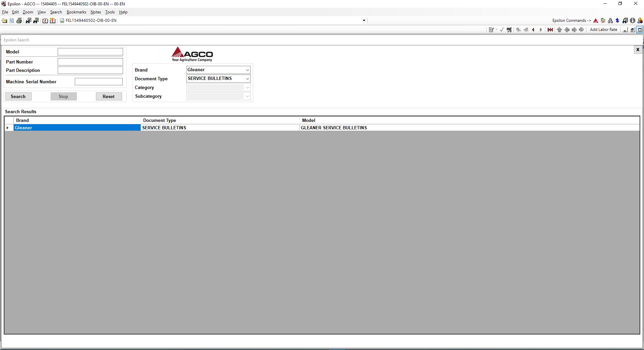The height and width of the screenshot is (350, 644).
Task: Open the notepad icon's dropdown arrow
Action: (496, 30)
